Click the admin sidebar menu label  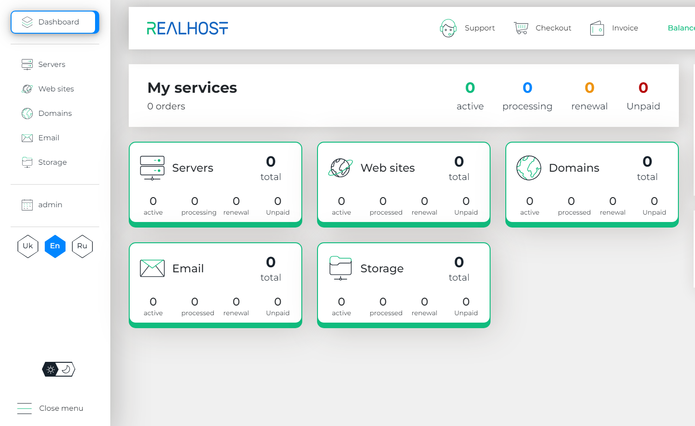(x=50, y=205)
